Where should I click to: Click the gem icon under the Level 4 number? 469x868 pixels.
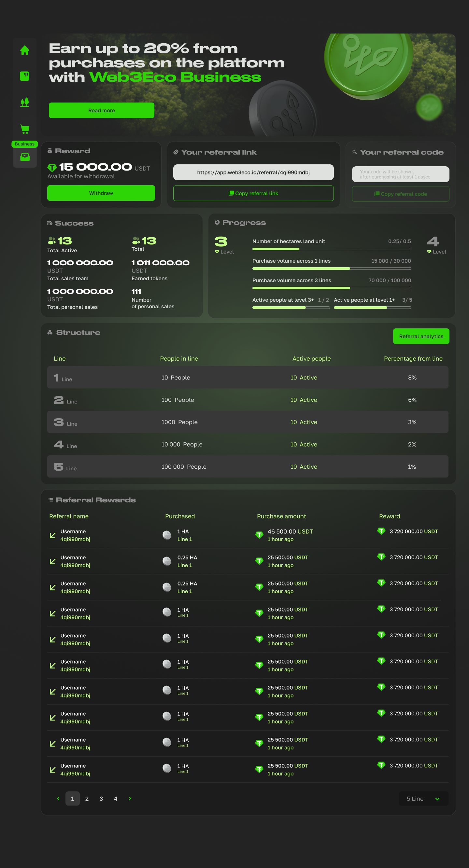coord(429,252)
